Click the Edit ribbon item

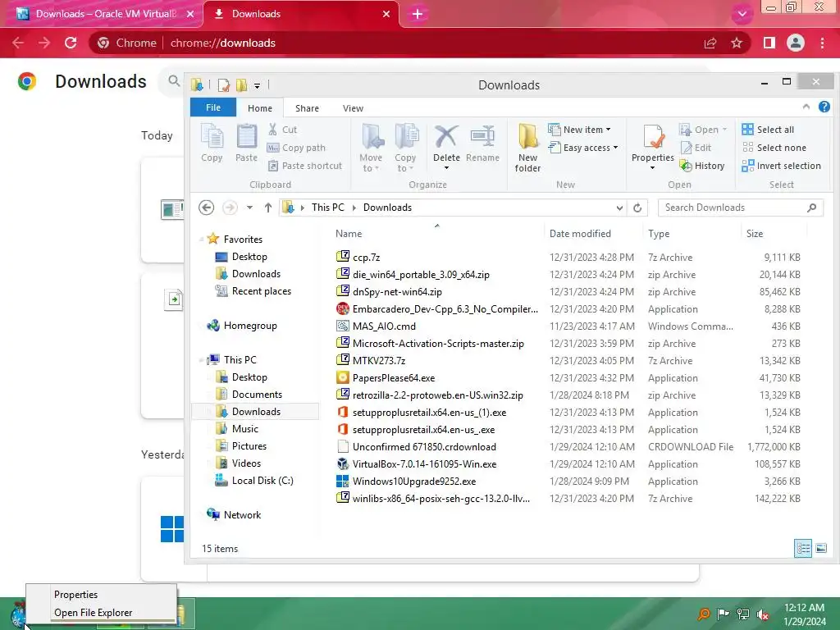coord(696,148)
